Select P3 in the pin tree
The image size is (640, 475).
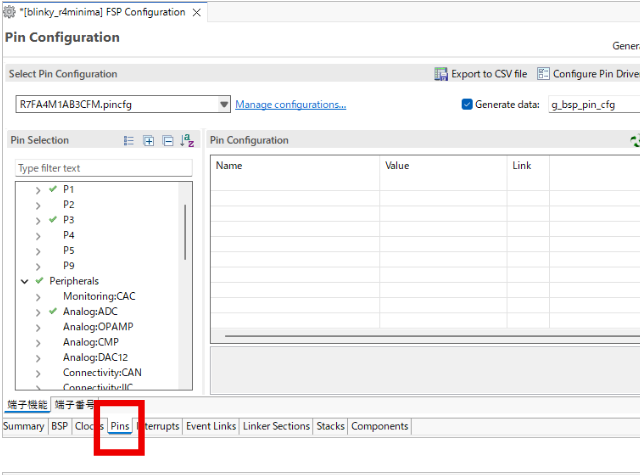[x=69, y=220]
